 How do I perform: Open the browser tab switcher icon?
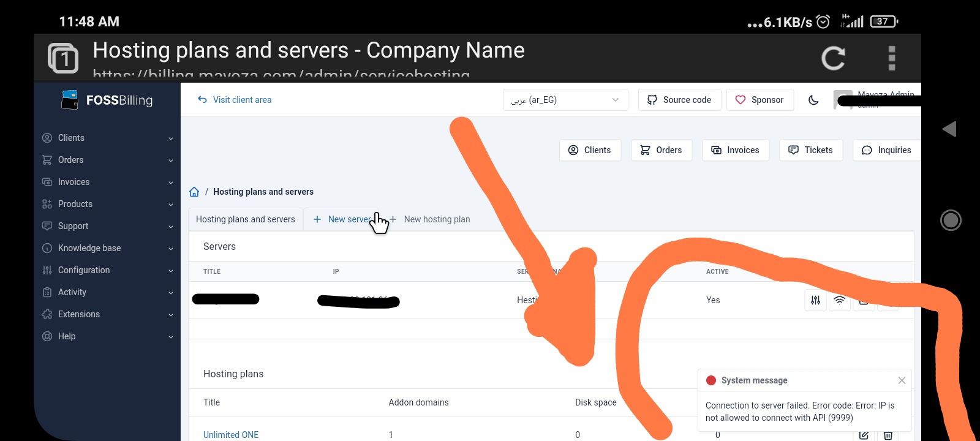(63, 58)
